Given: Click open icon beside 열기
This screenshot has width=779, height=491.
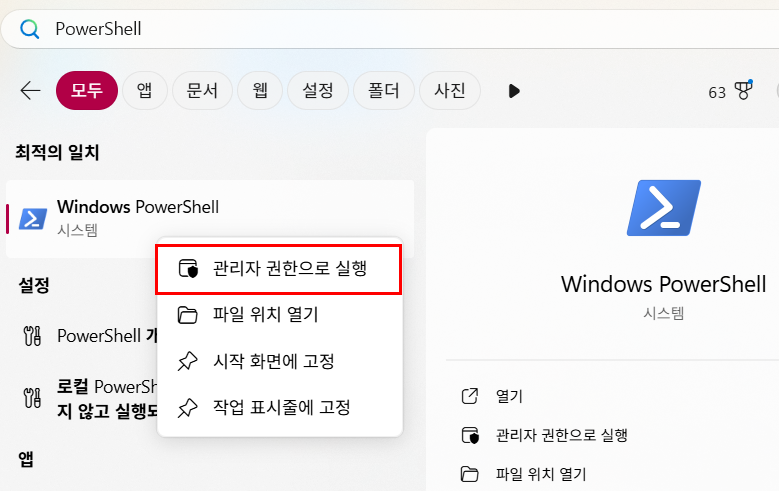Looking at the screenshot, I should (470, 396).
